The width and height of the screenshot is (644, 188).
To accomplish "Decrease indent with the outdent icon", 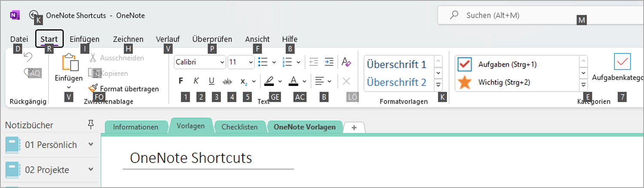I will (x=313, y=62).
